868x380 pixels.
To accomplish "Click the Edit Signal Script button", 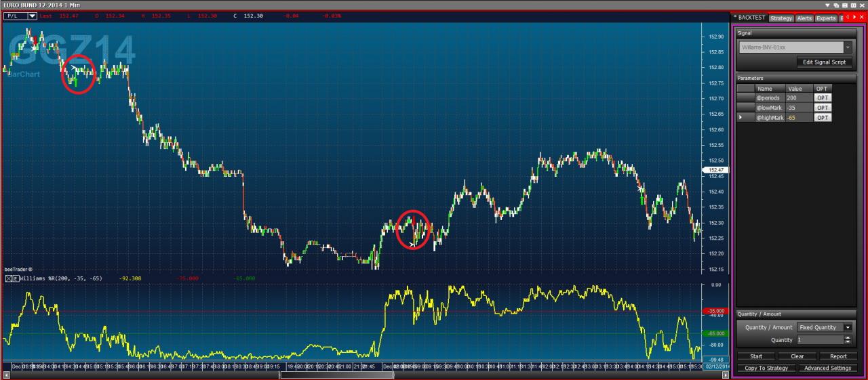I will coord(824,62).
